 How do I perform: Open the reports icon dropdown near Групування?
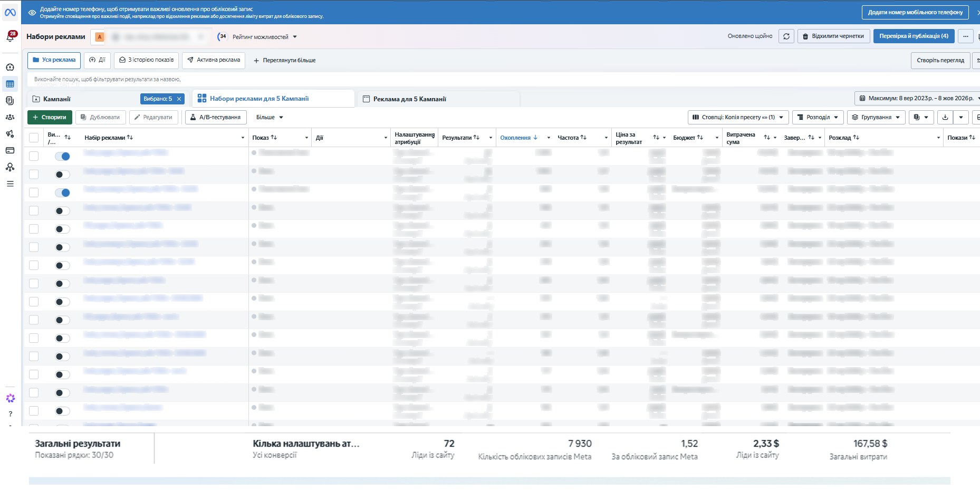point(921,117)
